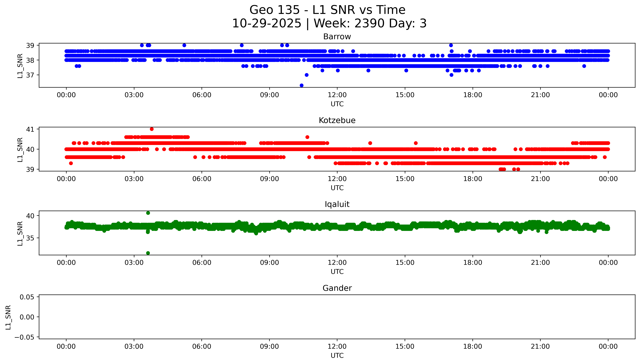Click the 18:00 tick label under Iqaluit plot

pyautogui.click(x=473, y=262)
